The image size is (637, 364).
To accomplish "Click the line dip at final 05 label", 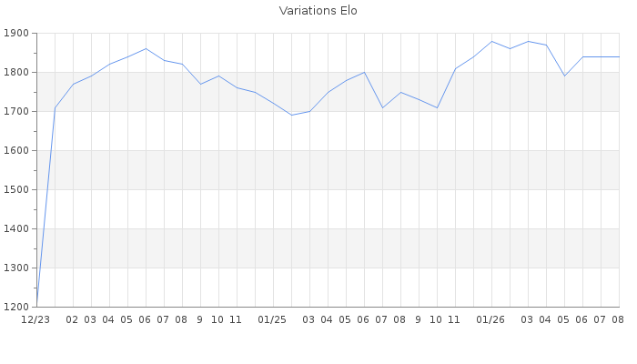I will (x=565, y=76).
